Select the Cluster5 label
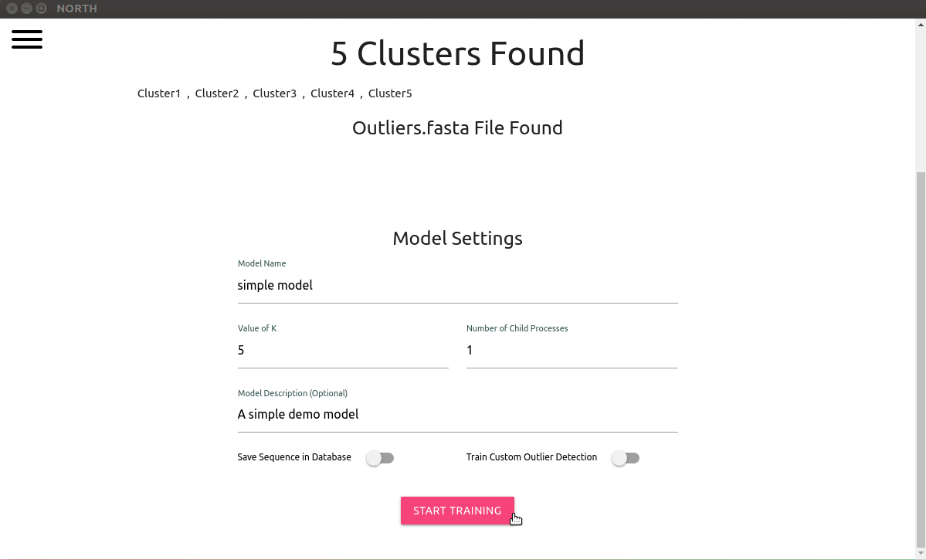Image resolution: width=926 pixels, height=560 pixels. [390, 93]
